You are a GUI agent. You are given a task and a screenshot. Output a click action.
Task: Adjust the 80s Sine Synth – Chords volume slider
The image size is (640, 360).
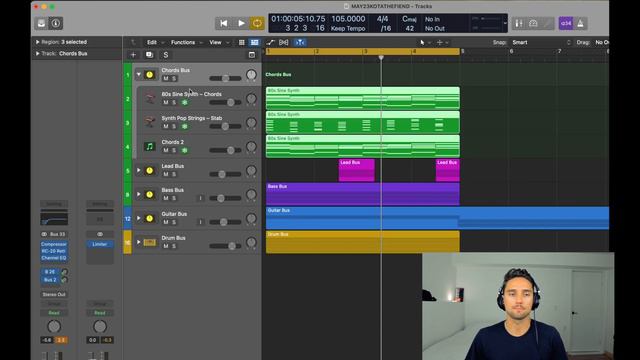pos(225,102)
